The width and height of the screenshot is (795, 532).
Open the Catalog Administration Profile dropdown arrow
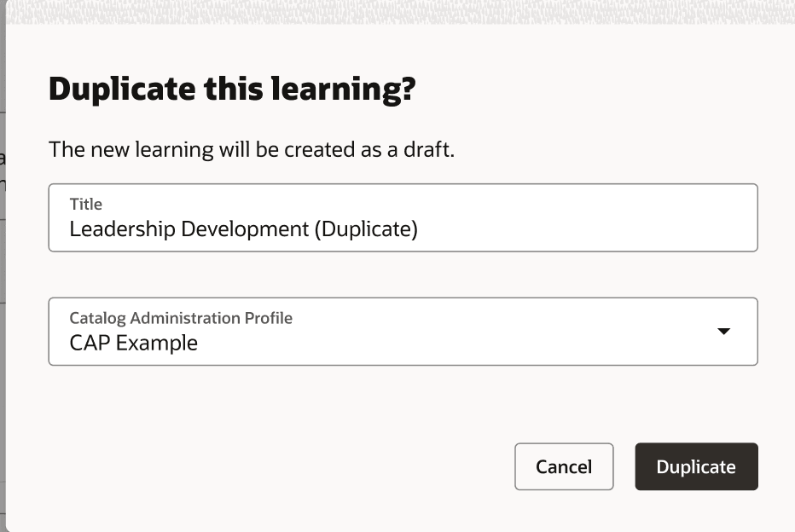724,330
